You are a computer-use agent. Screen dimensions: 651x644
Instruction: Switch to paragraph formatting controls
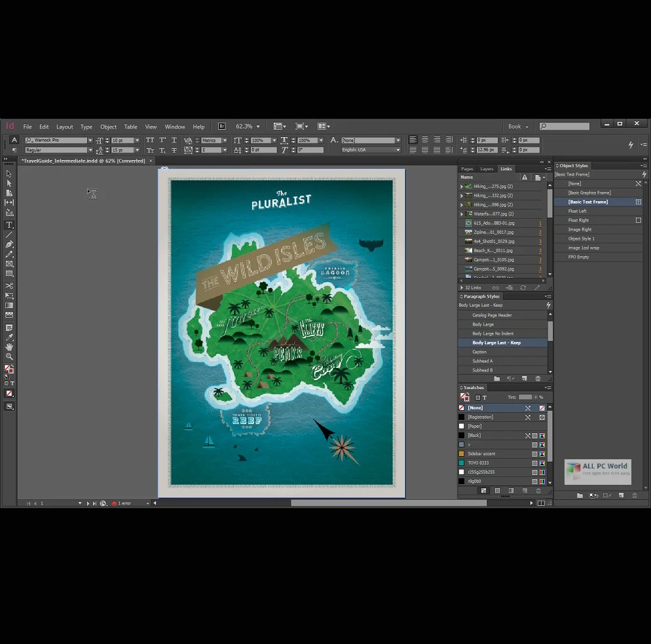tap(14, 150)
